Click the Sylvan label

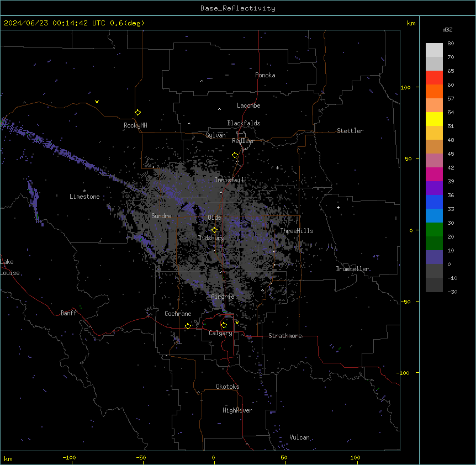coord(215,135)
